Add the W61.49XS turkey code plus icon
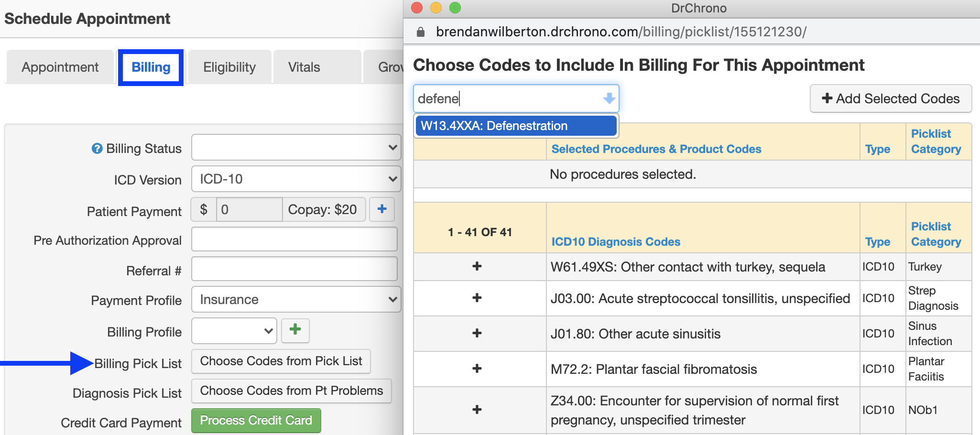 pos(477,266)
